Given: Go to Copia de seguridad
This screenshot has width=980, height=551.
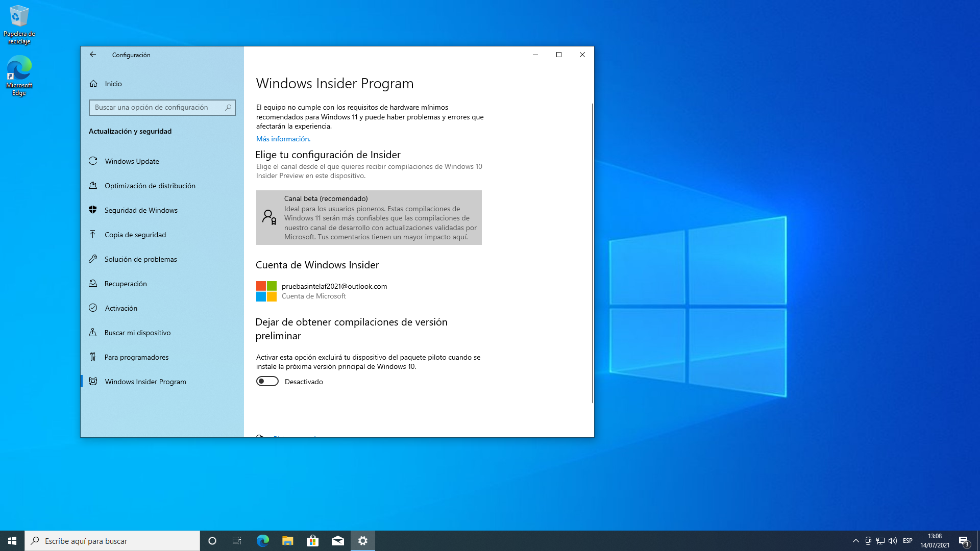Looking at the screenshot, I should click(x=135, y=235).
